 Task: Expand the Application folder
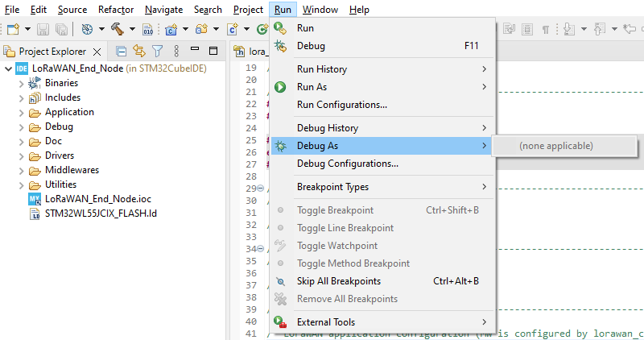22,113
